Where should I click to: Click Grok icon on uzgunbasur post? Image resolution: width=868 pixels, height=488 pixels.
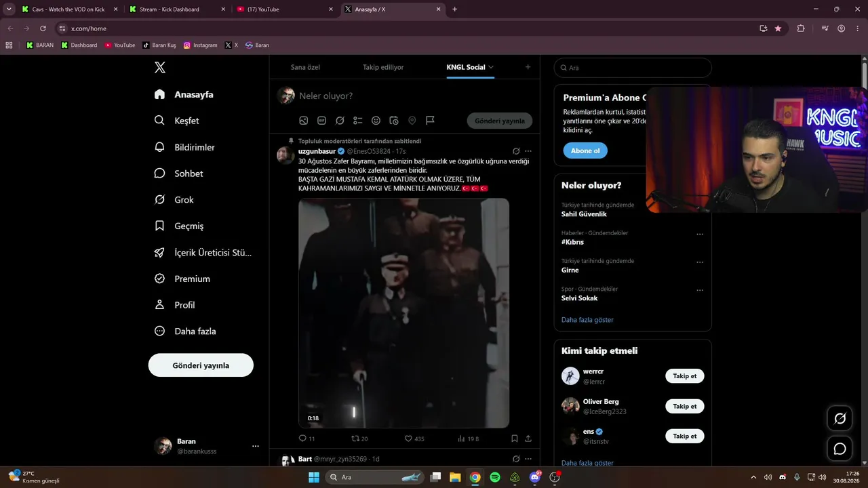(516, 151)
